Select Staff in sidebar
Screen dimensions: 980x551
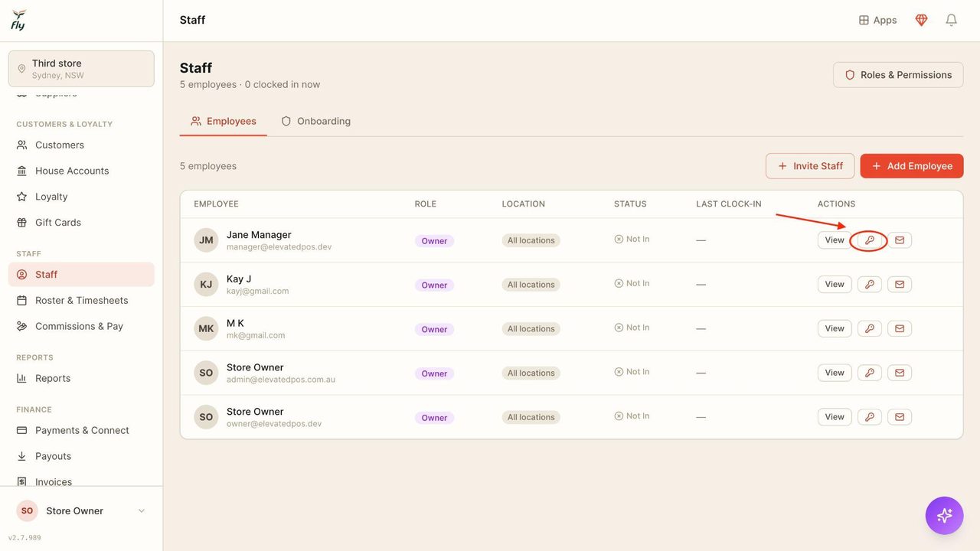click(81, 275)
